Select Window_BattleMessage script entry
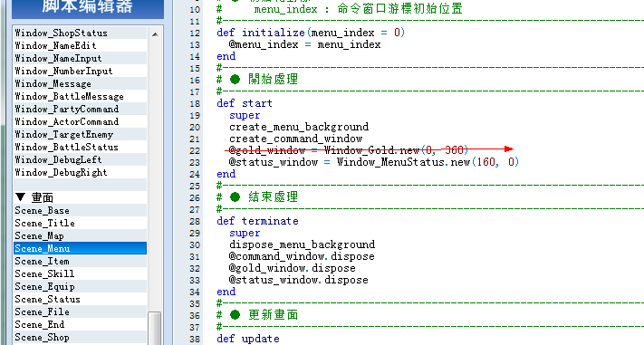644x345 pixels. (x=80, y=97)
